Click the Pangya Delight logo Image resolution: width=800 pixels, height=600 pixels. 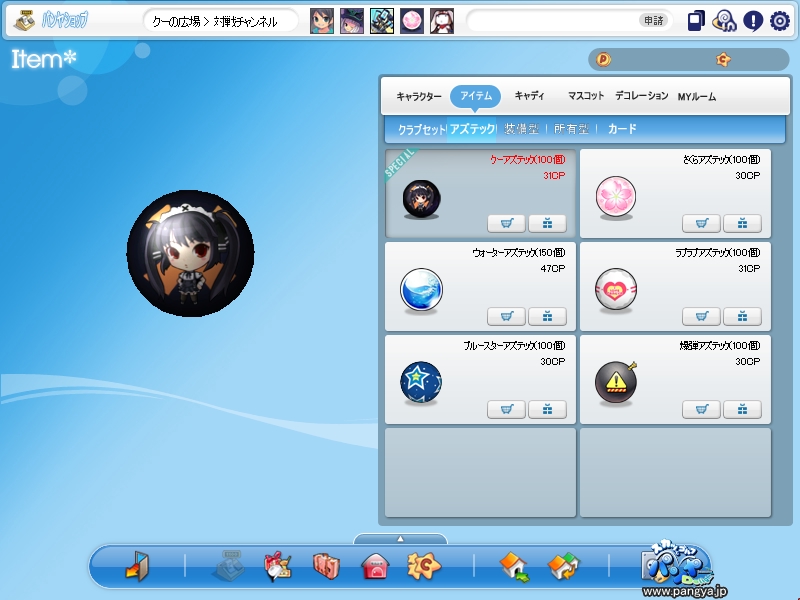[x=678, y=565]
